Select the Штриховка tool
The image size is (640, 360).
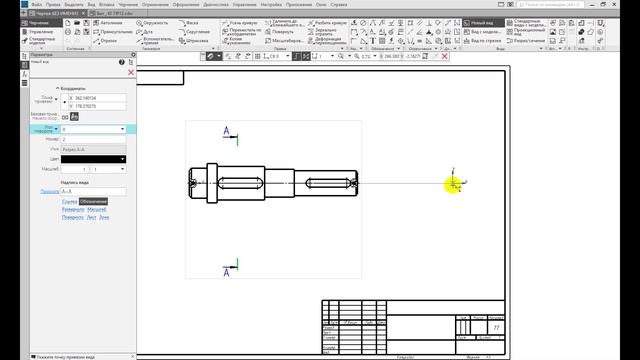pos(194,40)
